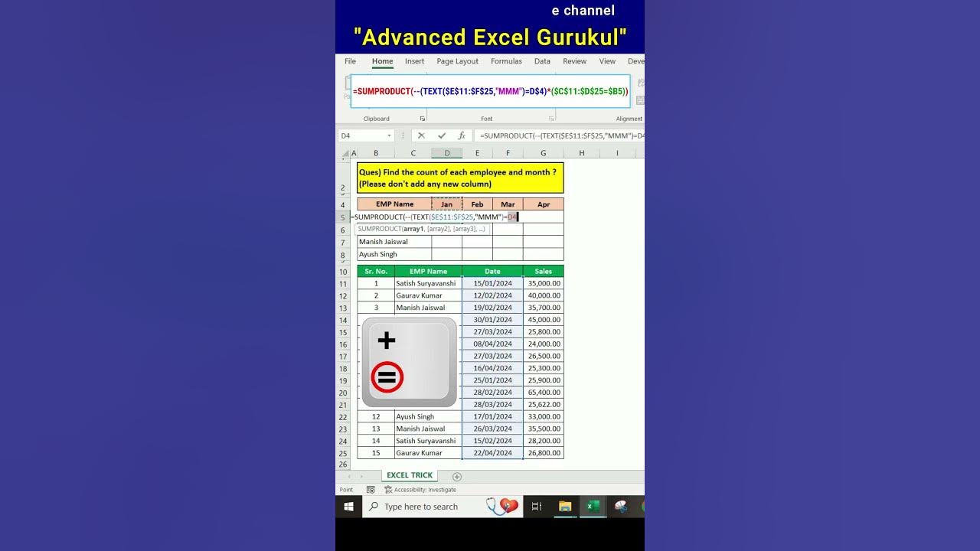The image size is (980, 551).
Task: Select row 10 header
Action: [343, 272]
